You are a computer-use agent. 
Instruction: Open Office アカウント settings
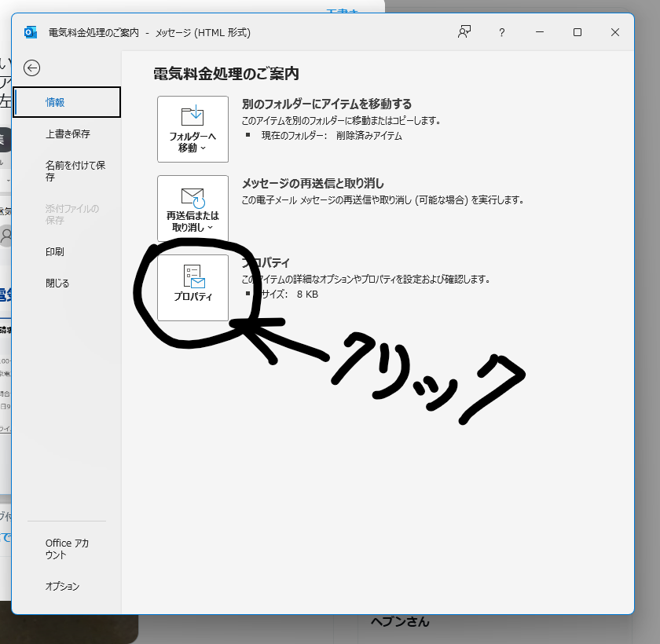coord(65,548)
